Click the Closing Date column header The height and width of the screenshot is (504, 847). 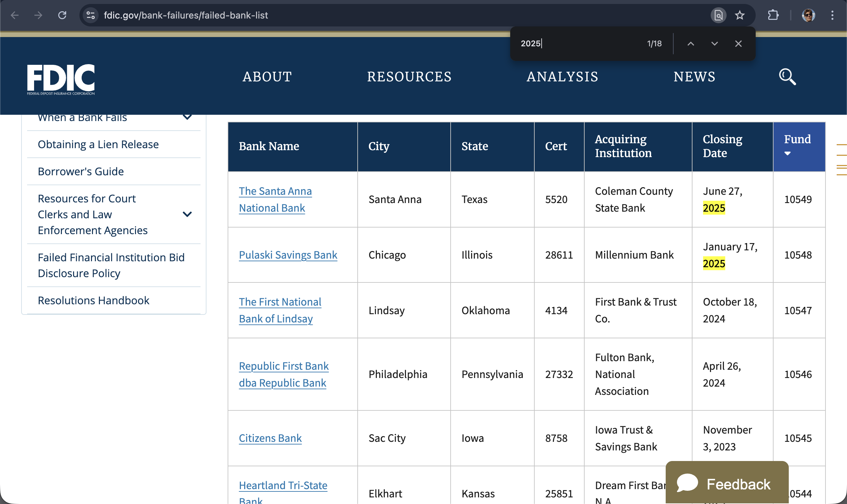722,146
